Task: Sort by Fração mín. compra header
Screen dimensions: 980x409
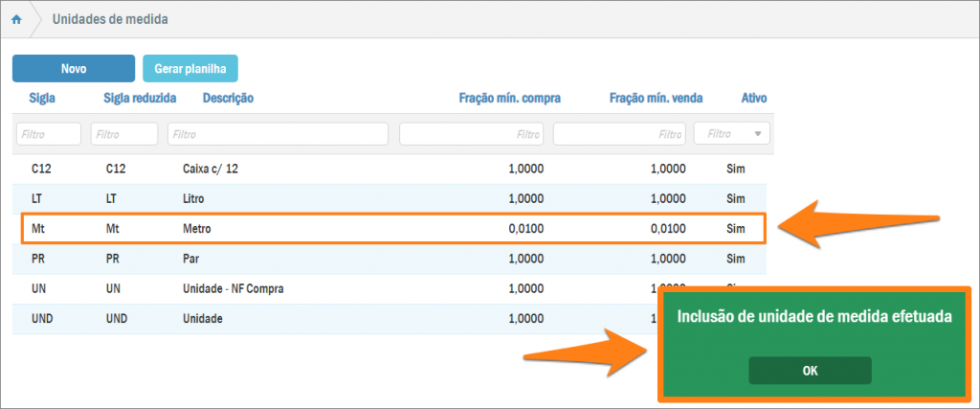Action: (510, 98)
